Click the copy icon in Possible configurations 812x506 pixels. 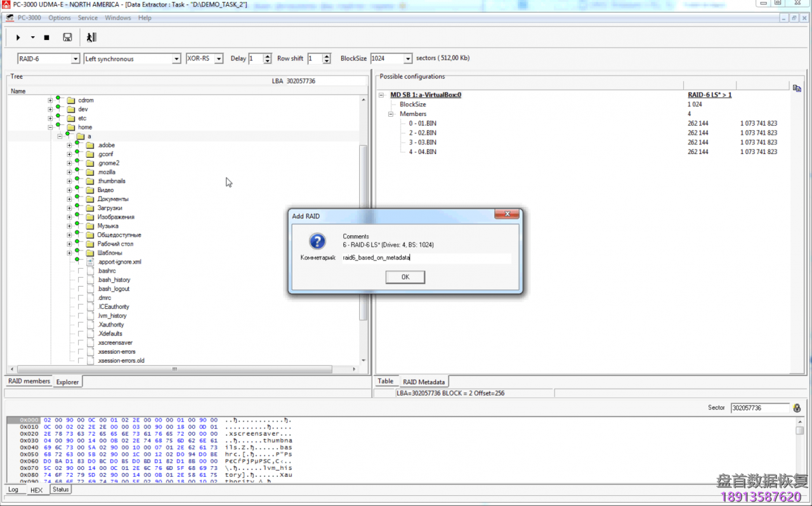pos(797,88)
